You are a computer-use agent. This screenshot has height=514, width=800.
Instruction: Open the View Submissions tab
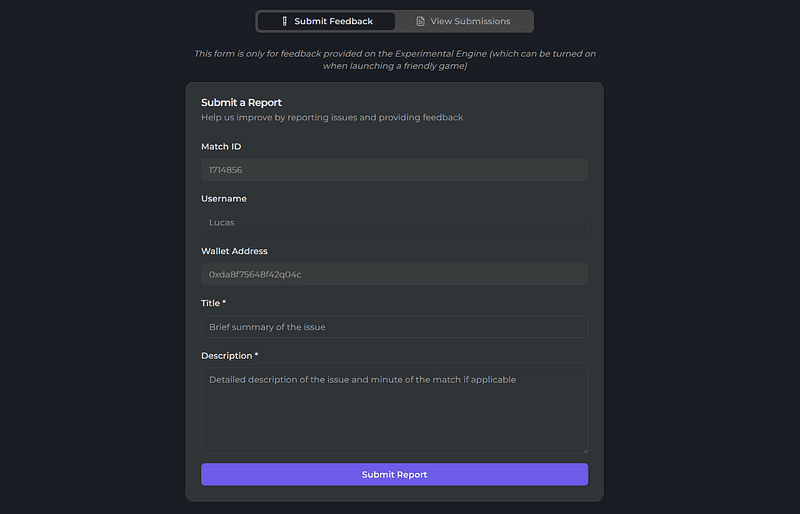click(x=463, y=21)
